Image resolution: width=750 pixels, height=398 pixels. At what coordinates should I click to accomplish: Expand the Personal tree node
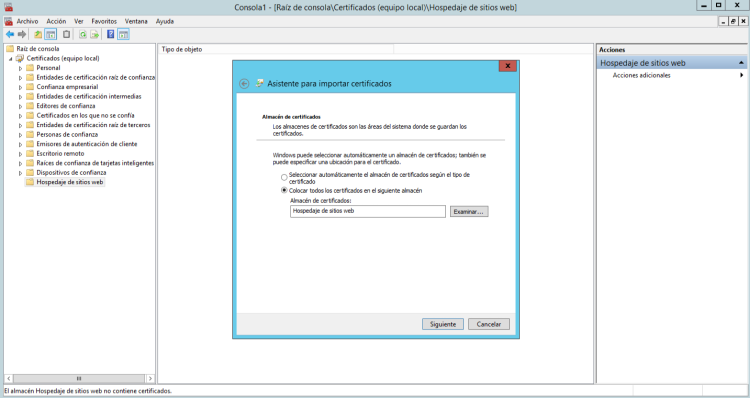coord(21,68)
